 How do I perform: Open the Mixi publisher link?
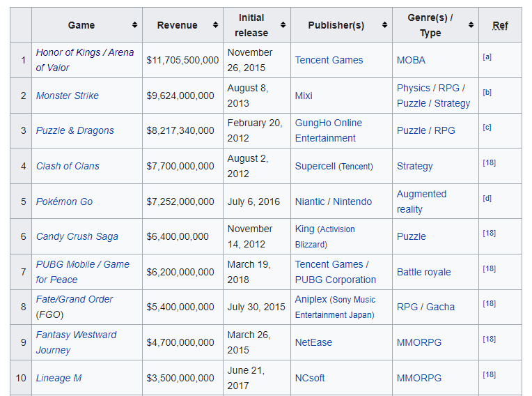304,96
